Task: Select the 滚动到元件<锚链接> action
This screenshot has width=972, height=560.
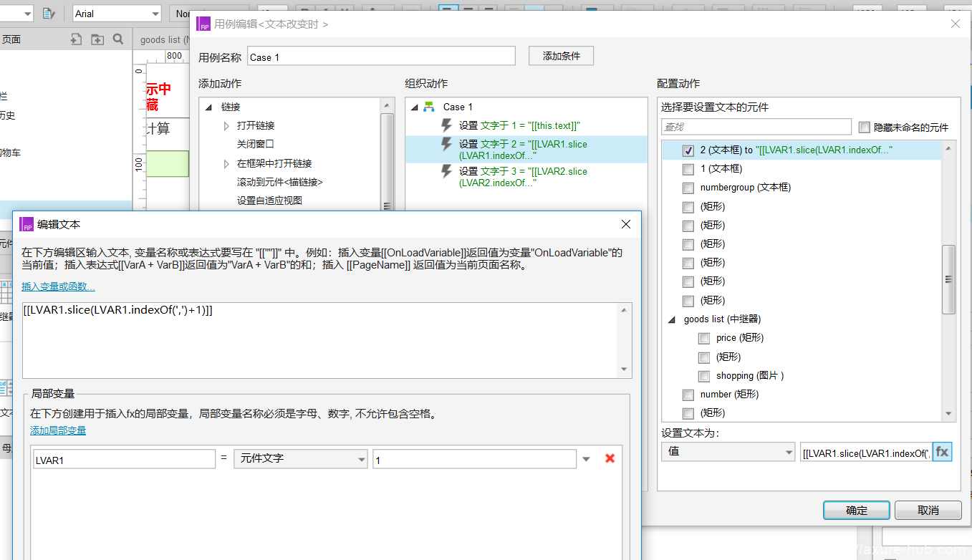Action: tap(280, 183)
